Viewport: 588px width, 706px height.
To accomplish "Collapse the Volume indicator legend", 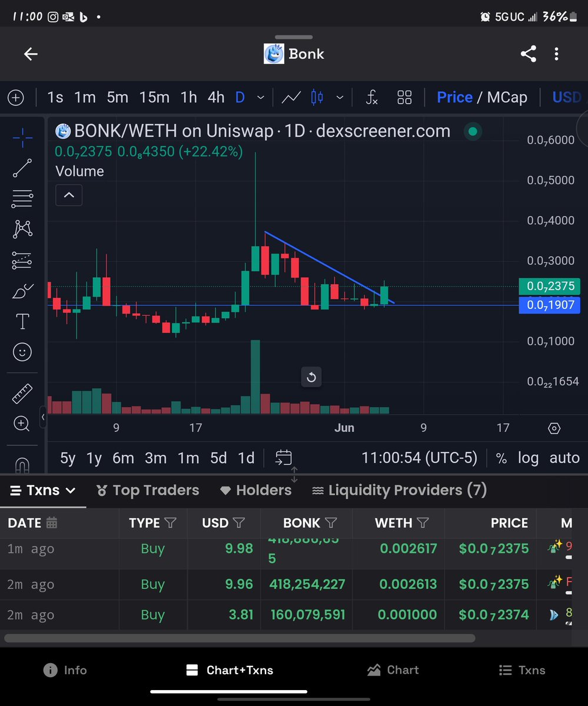I will pos(69,195).
